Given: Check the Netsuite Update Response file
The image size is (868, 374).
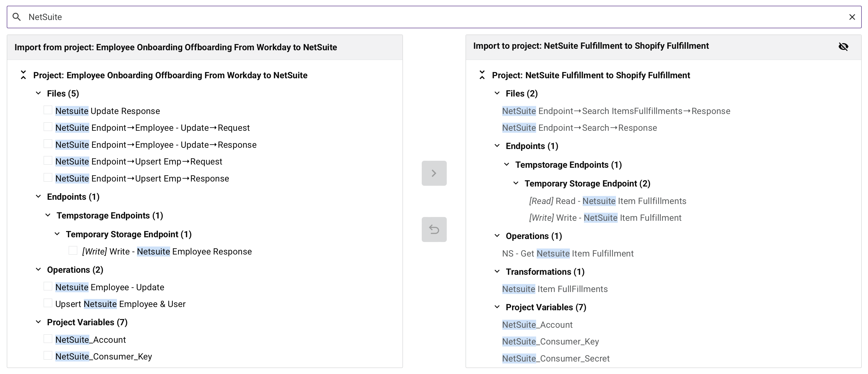Looking at the screenshot, I should coord(48,110).
